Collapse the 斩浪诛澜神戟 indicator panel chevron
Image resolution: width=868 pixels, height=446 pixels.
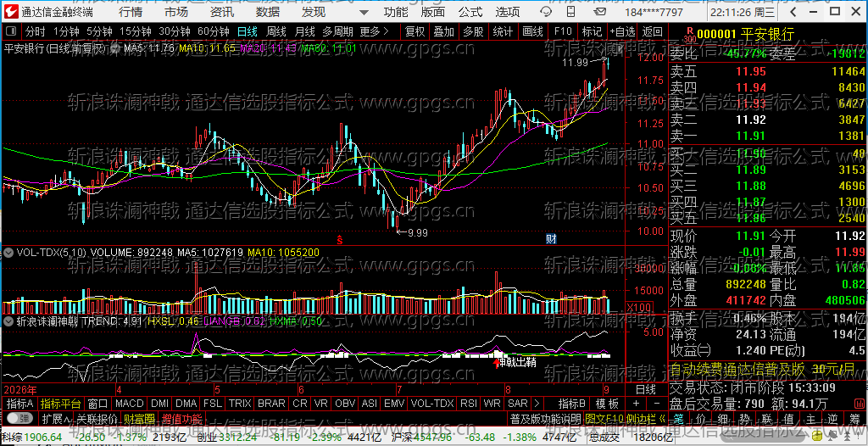point(8,321)
